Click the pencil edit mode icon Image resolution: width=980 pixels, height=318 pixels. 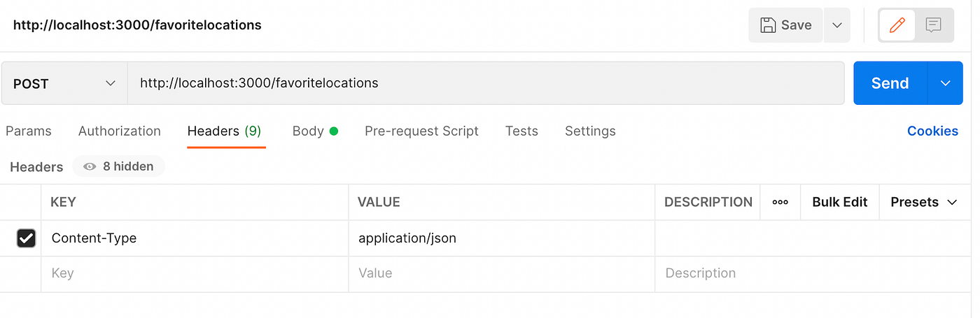pyautogui.click(x=897, y=26)
